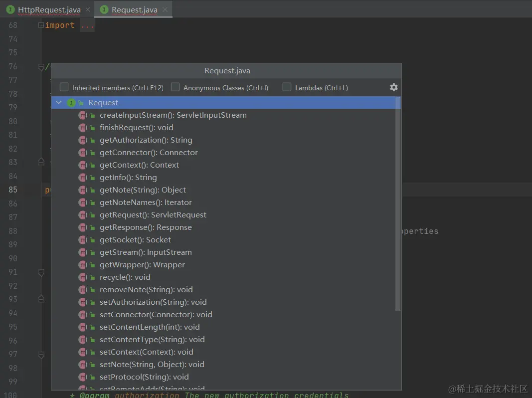Select setContentLength(int): void row
Image resolution: width=532 pixels, height=398 pixels.
[x=223, y=327]
